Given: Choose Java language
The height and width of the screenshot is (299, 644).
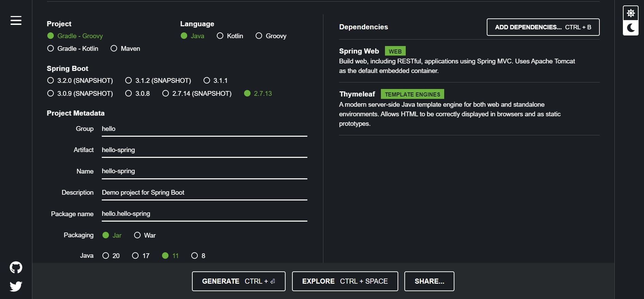Looking at the screenshot, I should pyautogui.click(x=192, y=36).
